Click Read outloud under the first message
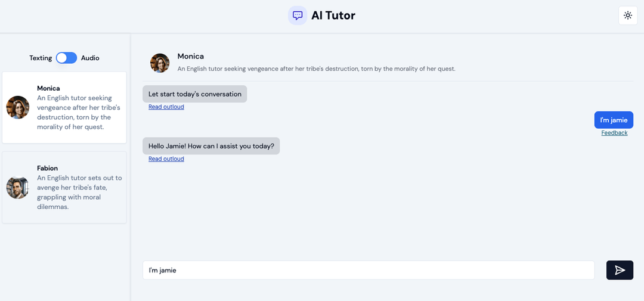 (166, 107)
